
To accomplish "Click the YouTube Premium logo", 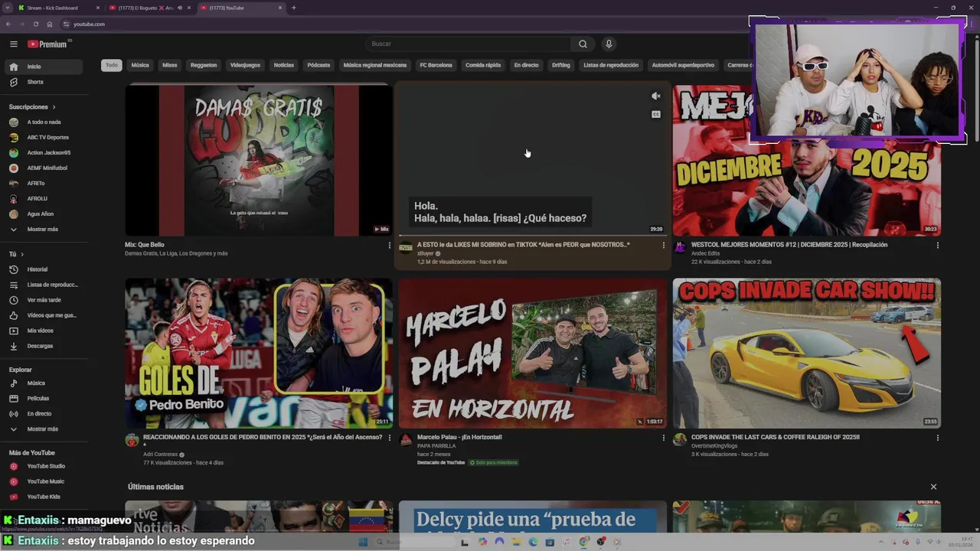I will (x=49, y=44).
